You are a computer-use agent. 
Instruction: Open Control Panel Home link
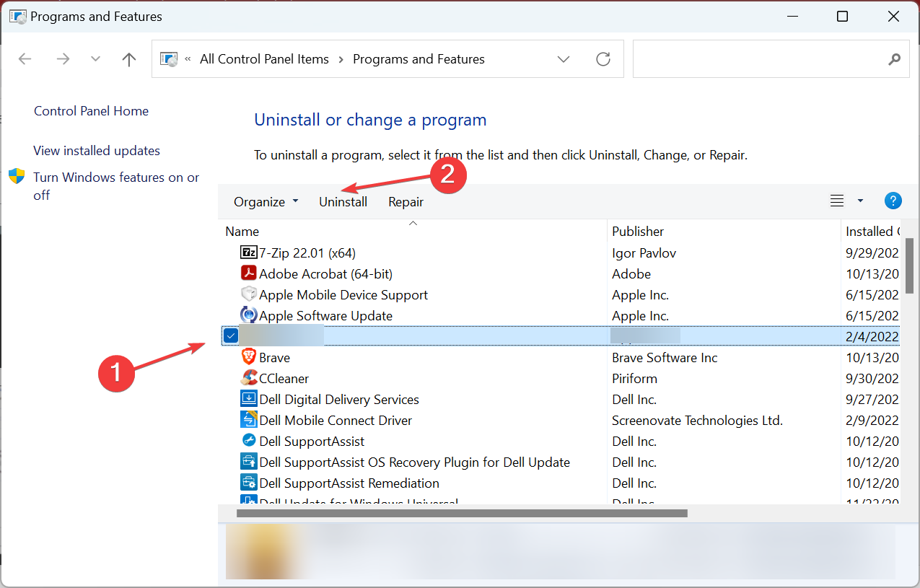[x=91, y=111]
